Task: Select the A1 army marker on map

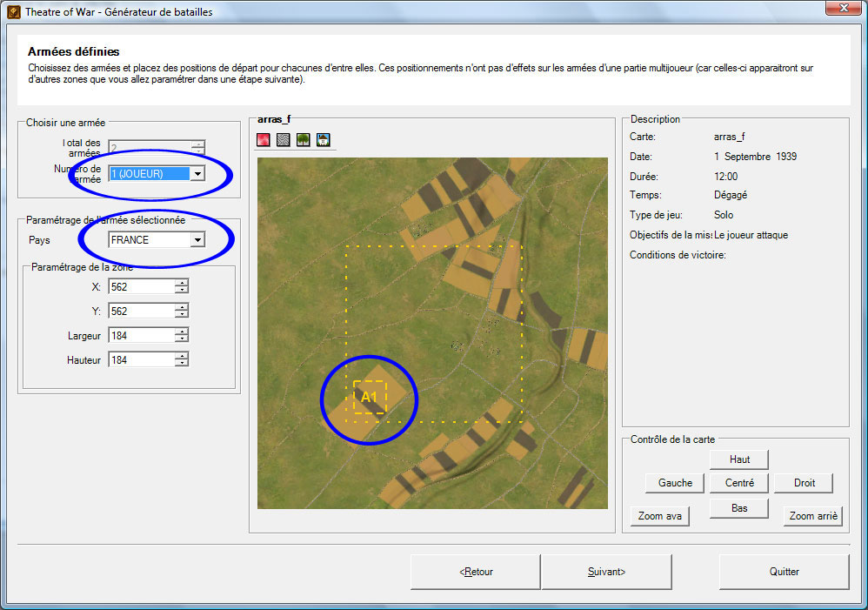Action: pyautogui.click(x=369, y=397)
